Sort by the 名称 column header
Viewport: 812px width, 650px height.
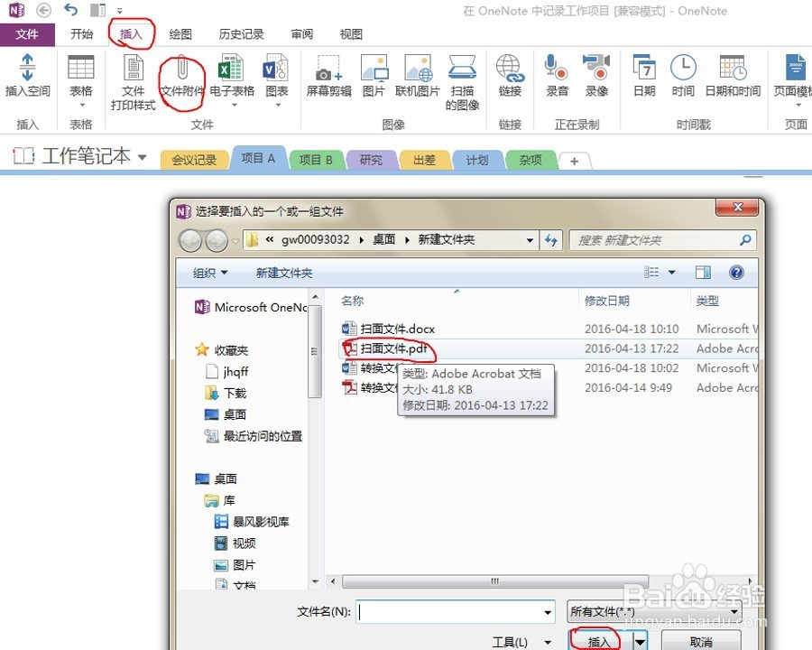[x=352, y=301]
